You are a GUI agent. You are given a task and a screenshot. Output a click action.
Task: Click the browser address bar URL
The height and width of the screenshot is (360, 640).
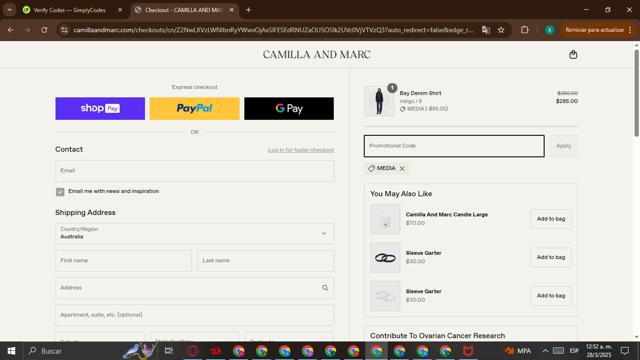point(273,30)
